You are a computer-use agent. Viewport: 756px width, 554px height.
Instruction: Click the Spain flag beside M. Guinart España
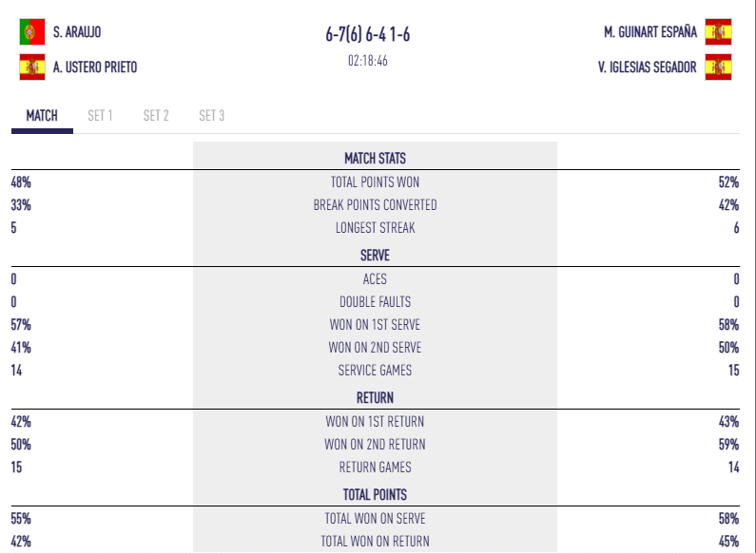click(x=719, y=31)
